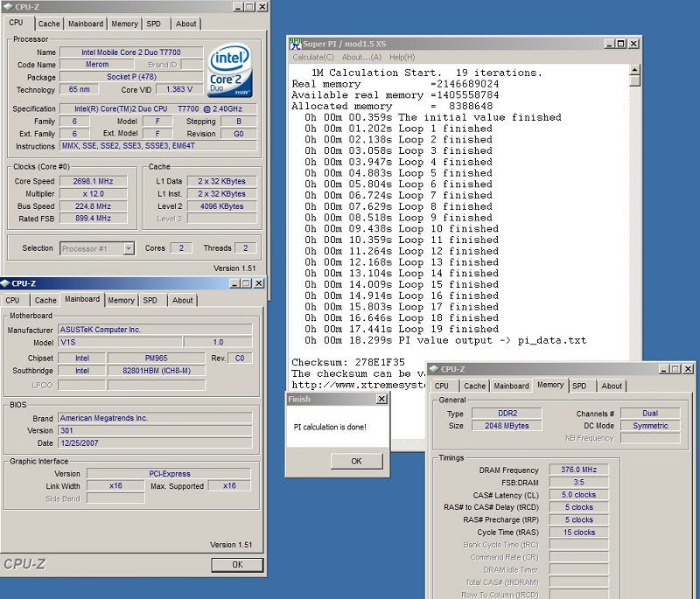Viewport: 700px width, 599px height.
Task: Open Help(H) menu in Super PI
Action: pyautogui.click(x=402, y=57)
